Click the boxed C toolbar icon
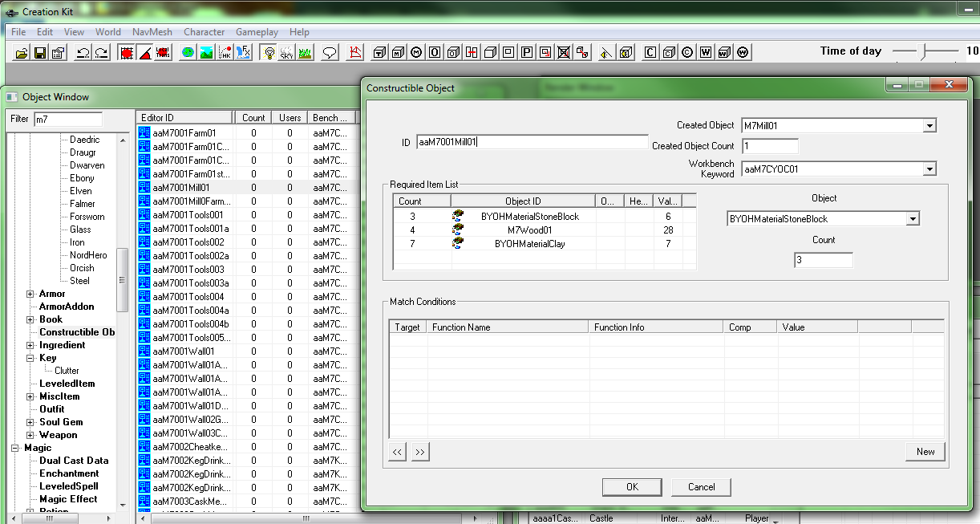The height and width of the screenshot is (524, 980). [x=650, y=53]
